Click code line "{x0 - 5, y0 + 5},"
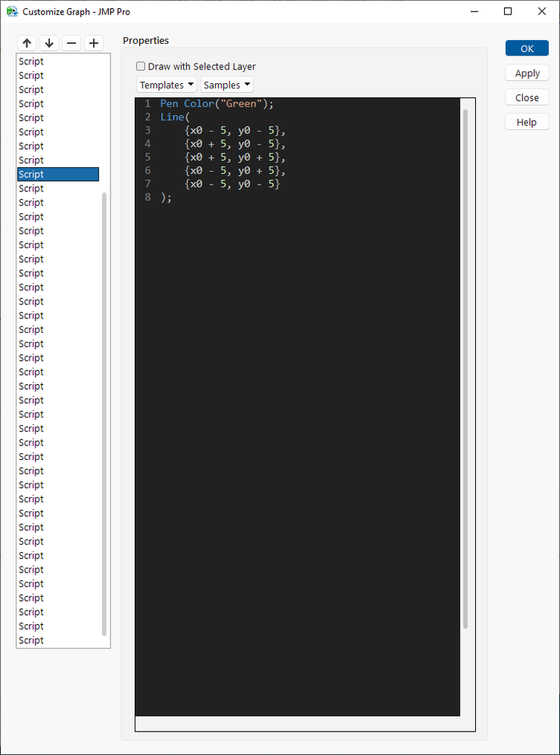The width and height of the screenshot is (560, 755). pos(235,171)
